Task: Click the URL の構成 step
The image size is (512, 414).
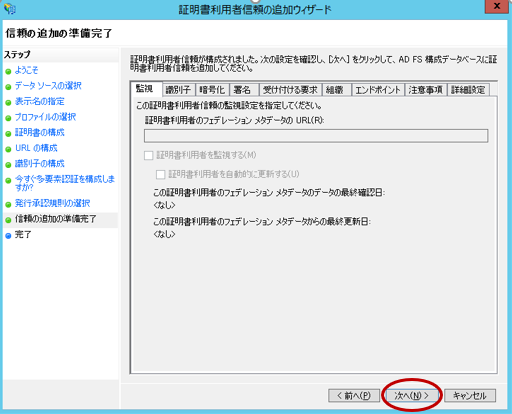Action: pyautogui.click(x=36, y=148)
